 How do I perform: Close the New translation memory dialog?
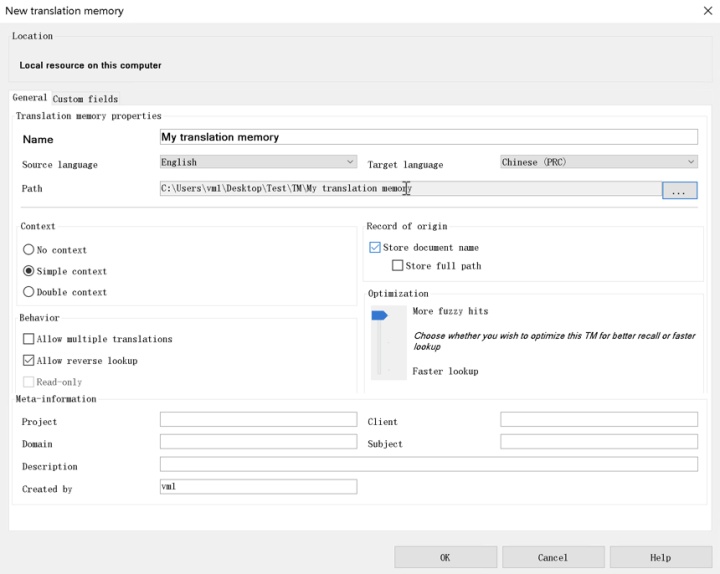(708, 11)
